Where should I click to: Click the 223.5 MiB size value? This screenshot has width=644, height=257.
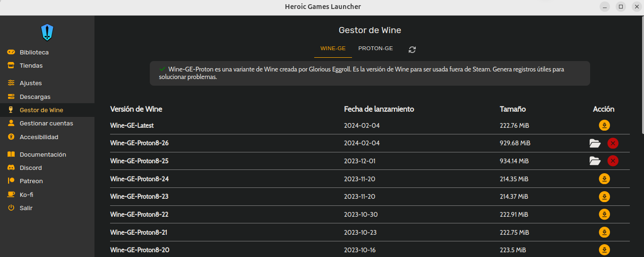pyautogui.click(x=513, y=250)
